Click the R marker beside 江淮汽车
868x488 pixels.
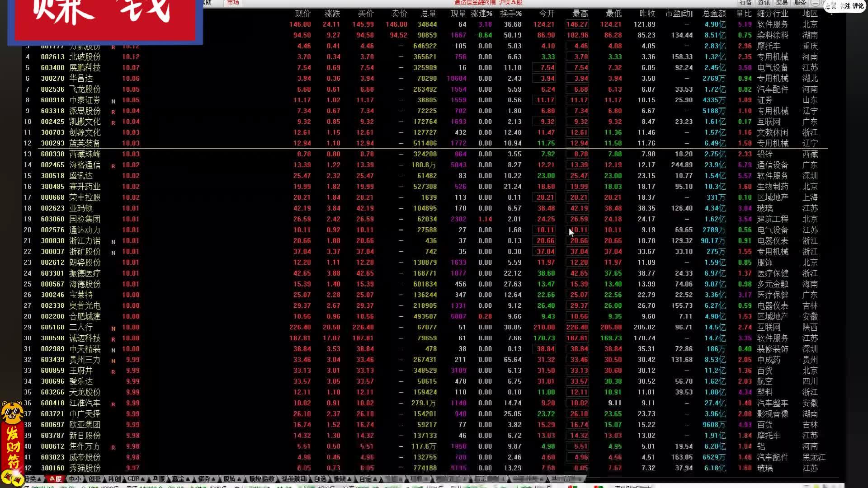coord(113,404)
